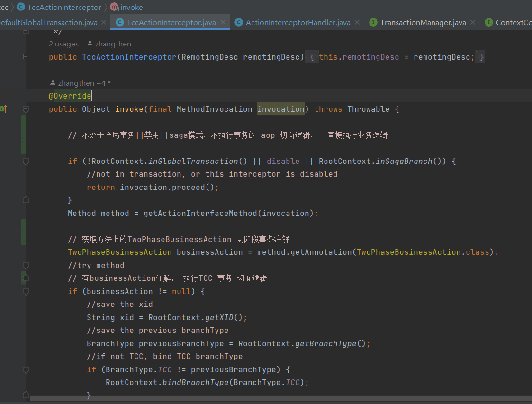The width and height of the screenshot is (532, 404).
Task: Click the bindBranchType method call
Action: (196, 383)
